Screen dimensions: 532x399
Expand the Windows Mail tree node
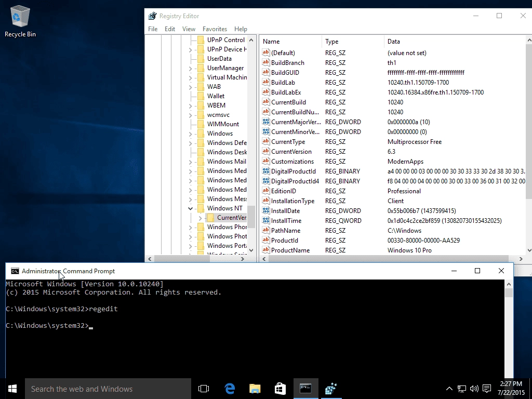pyautogui.click(x=190, y=162)
